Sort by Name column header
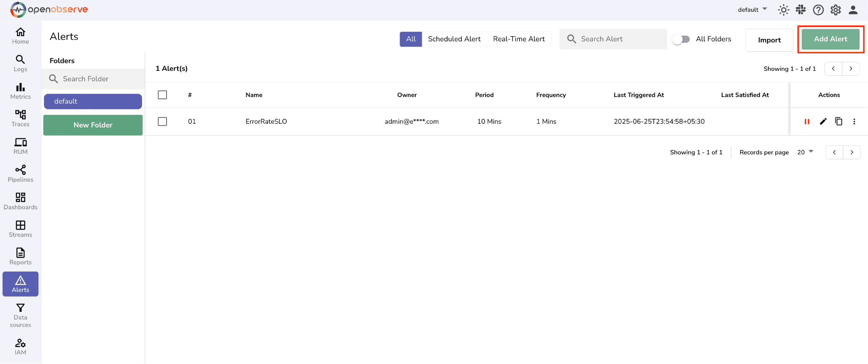Viewport: 868px width, 364px height. (254, 95)
